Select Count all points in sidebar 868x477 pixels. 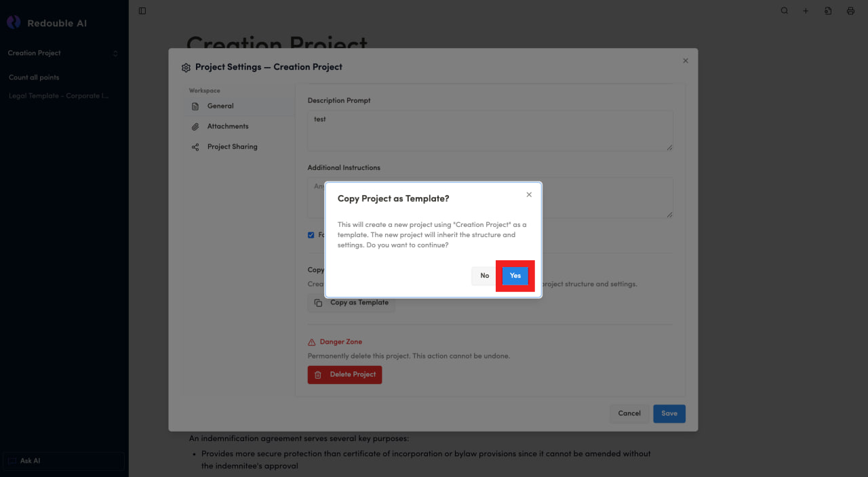(34, 77)
